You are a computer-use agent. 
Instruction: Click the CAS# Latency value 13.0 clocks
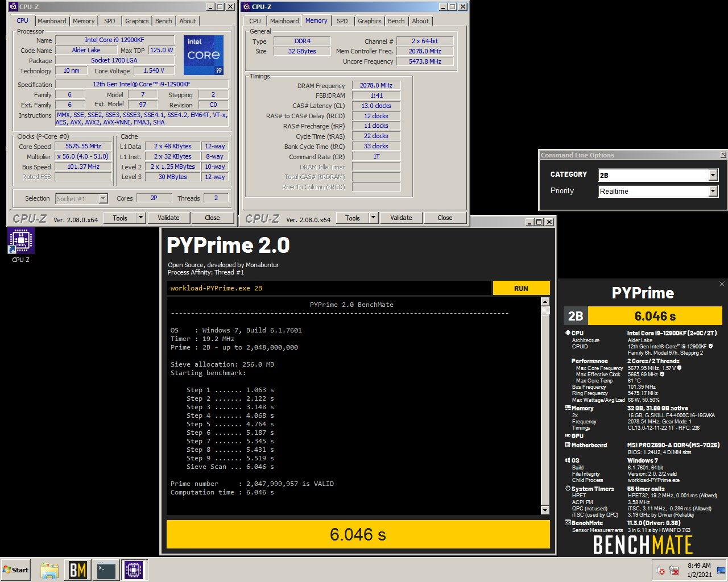pyautogui.click(x=376, y=106)
